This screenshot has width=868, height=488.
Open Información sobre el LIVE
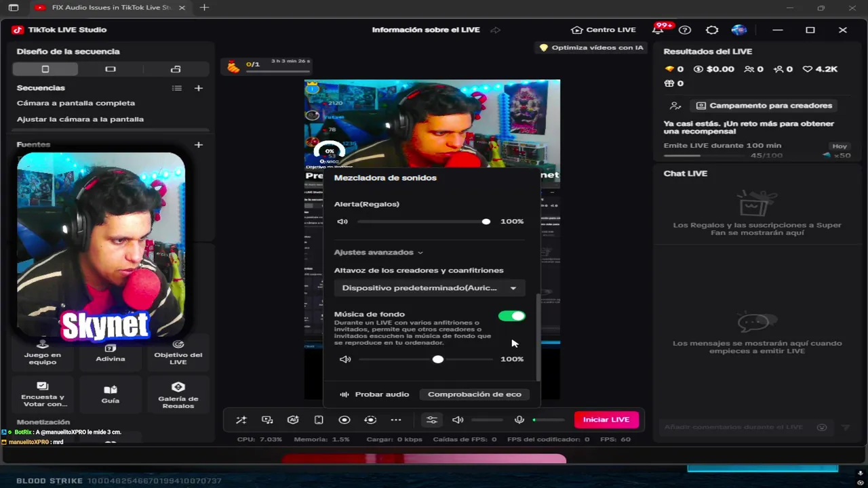point(426,30)
